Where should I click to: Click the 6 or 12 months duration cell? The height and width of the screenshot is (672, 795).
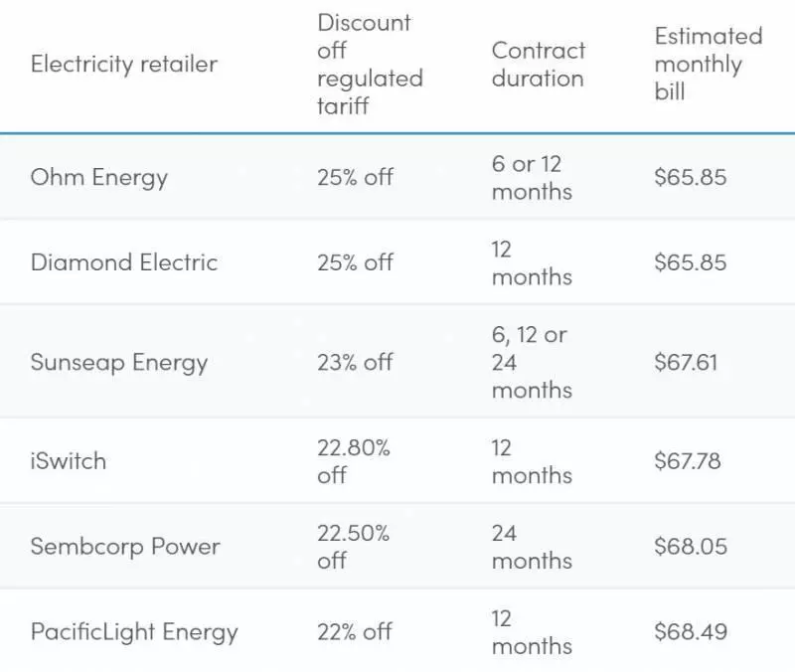click(x=532, y=178)
